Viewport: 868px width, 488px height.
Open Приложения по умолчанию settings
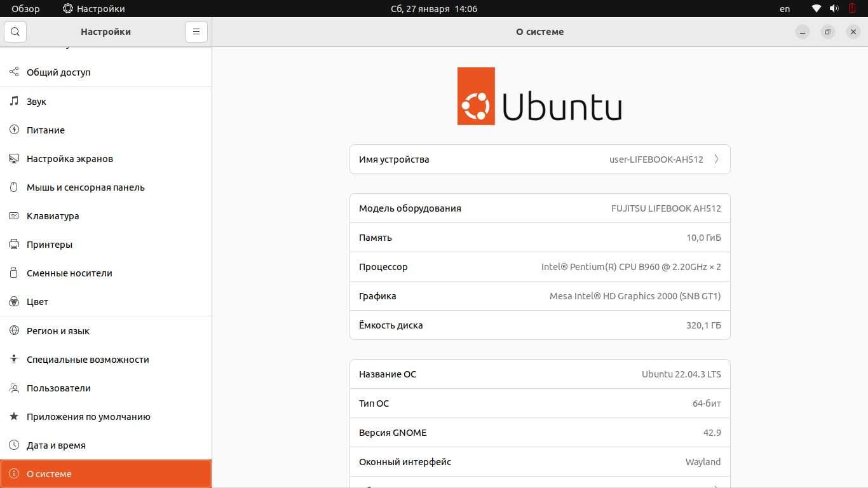click(x=105, y=416)
